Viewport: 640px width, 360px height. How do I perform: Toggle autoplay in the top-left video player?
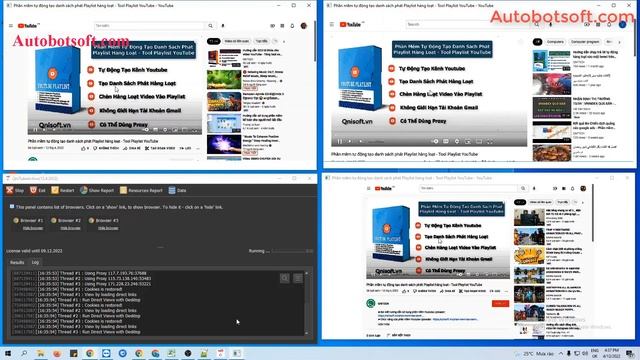coord(146,130)
